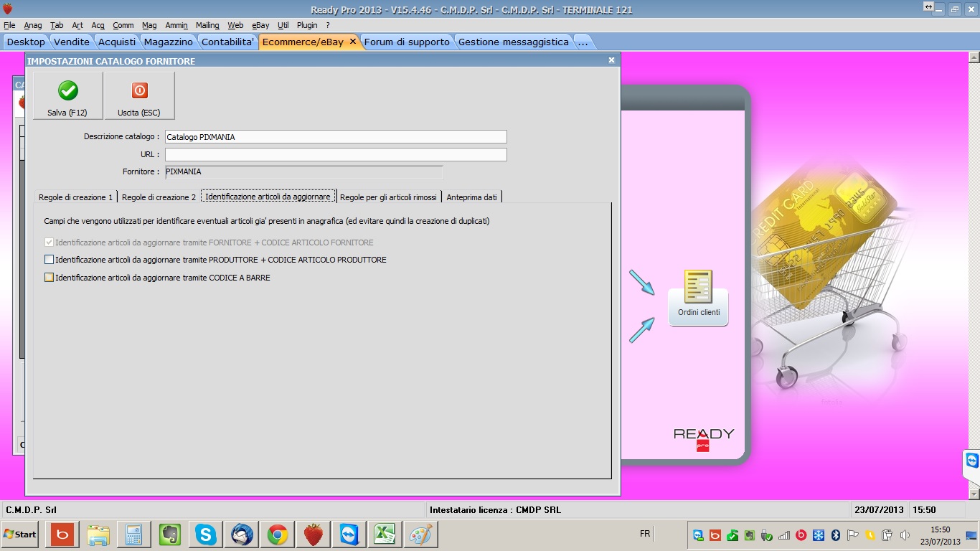Image resolution: width=980 pixels, height=551 pixels.
Task: Click the green Salva (F12) save button
Action: pyautogui.click(x=67, y=95)
